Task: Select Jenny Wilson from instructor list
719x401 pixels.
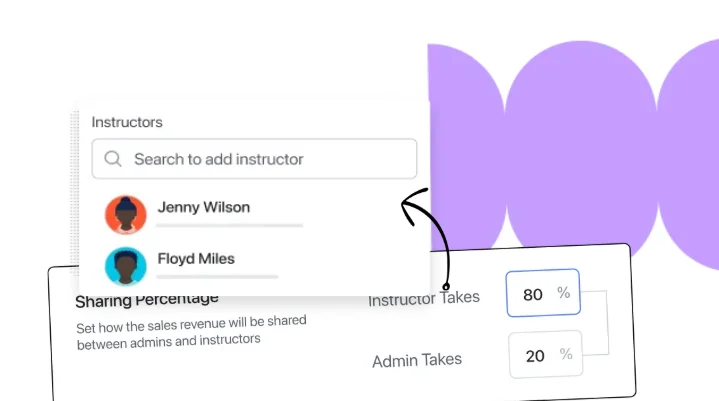Action: [x=204, y=208]
